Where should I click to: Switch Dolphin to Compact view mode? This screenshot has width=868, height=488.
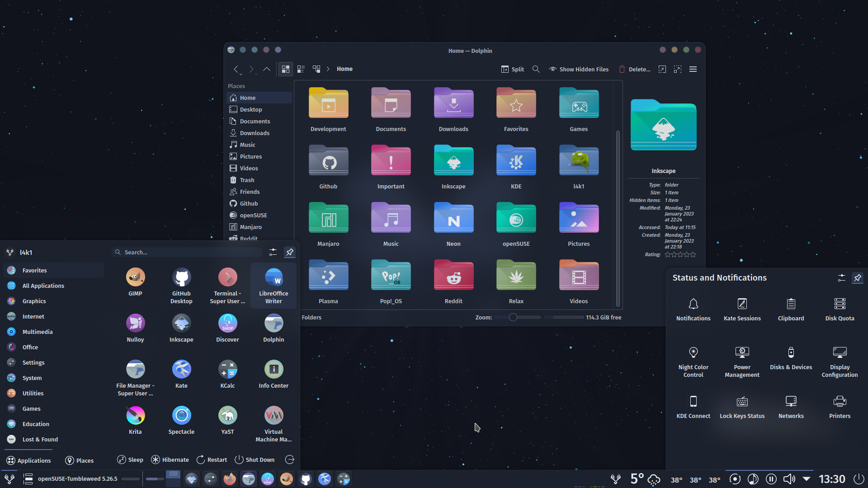coord(301,69)
